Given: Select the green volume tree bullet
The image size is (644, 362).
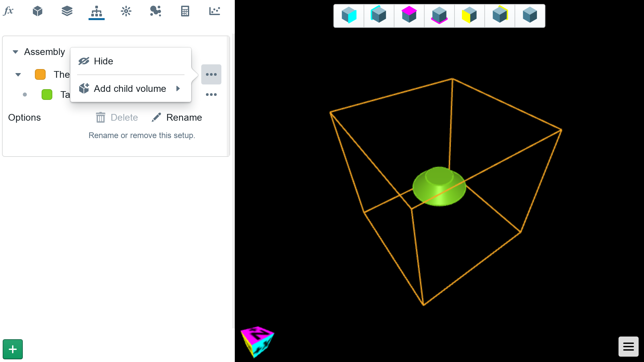Looking at the screenshot, I should click(x=25, y=95).
